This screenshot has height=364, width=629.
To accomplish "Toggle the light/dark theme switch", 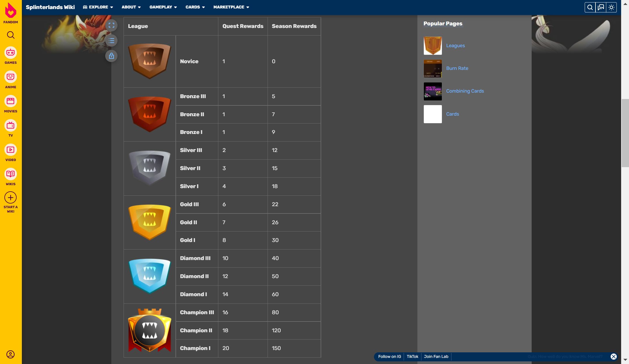I will coord(611,7).
